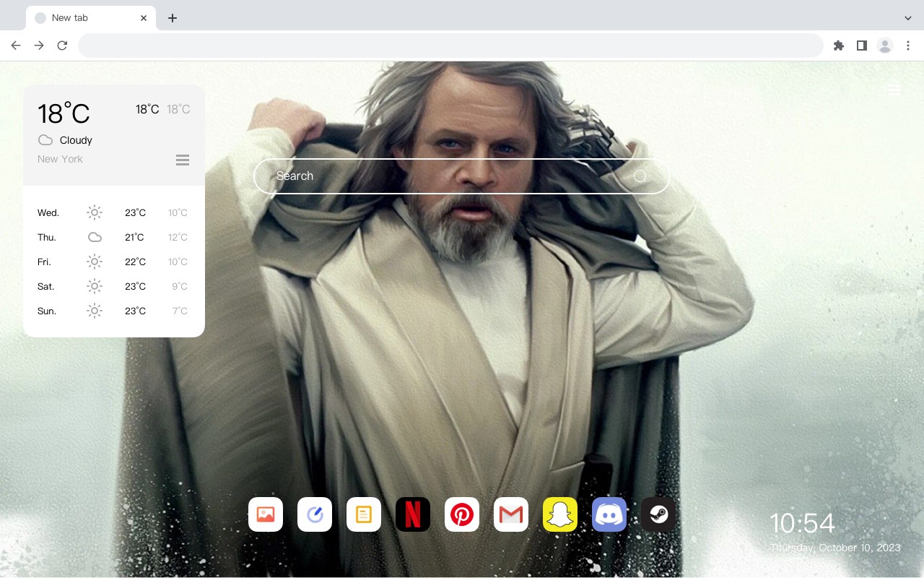Click the Search input field

[x=462, y=176]
